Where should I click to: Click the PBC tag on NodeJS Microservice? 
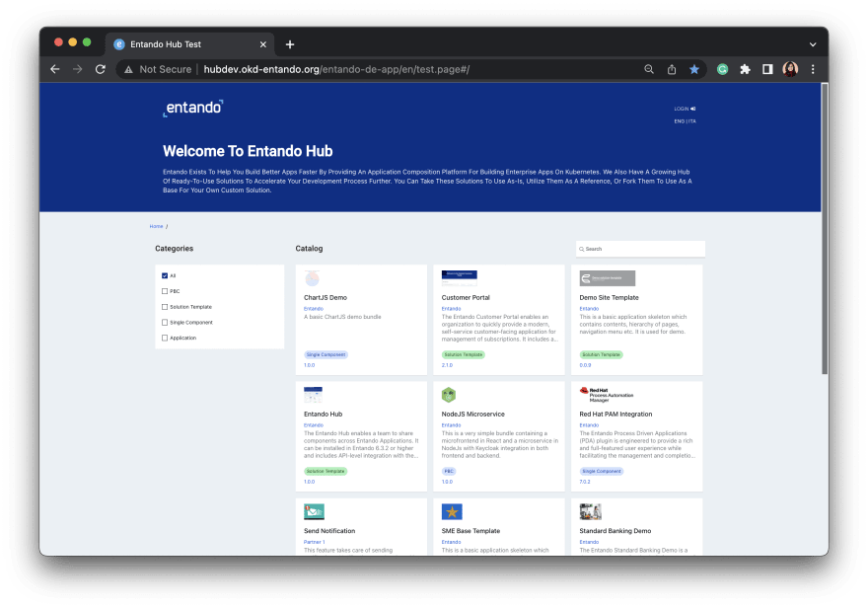pos(449,471)
